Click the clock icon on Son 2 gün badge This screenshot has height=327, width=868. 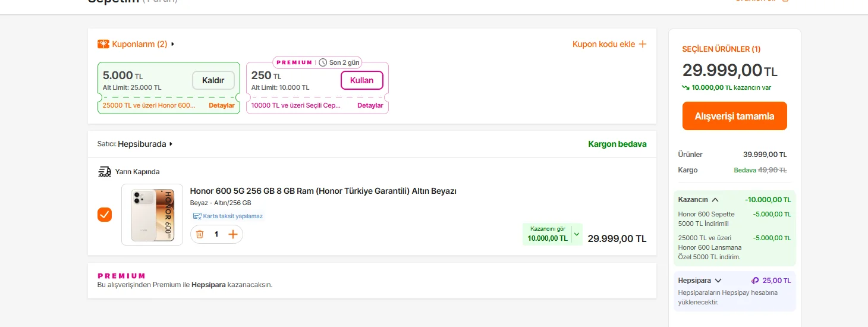click(x=323, y=62)
